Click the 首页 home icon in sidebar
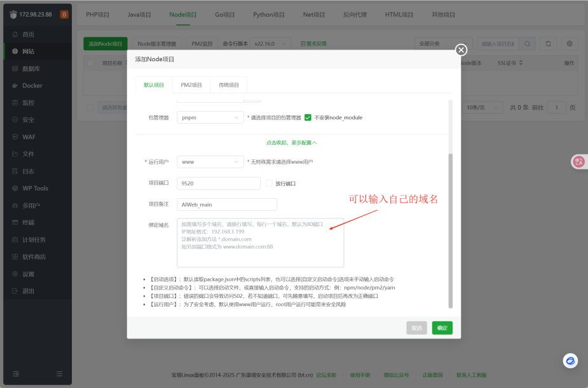 15,34
